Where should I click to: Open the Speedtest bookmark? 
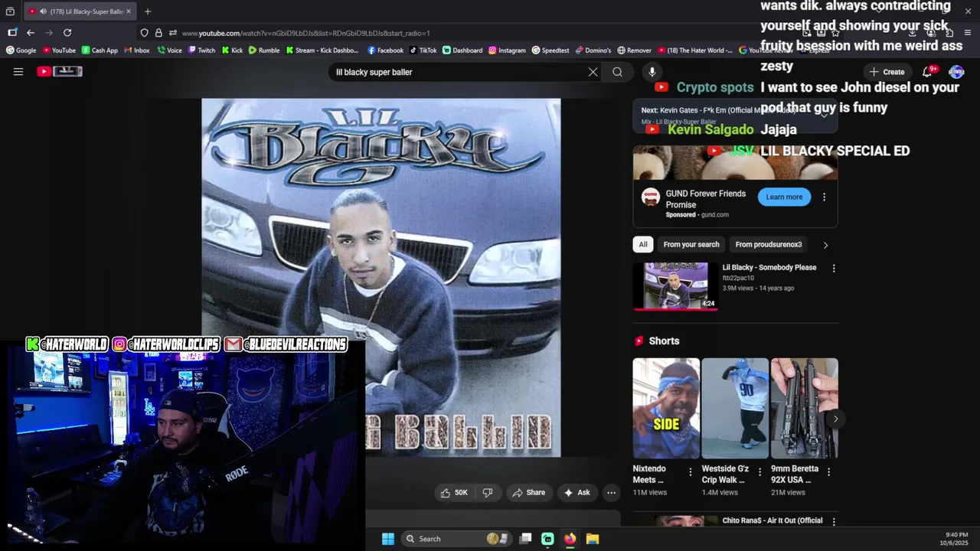click(x=550, y=51)
